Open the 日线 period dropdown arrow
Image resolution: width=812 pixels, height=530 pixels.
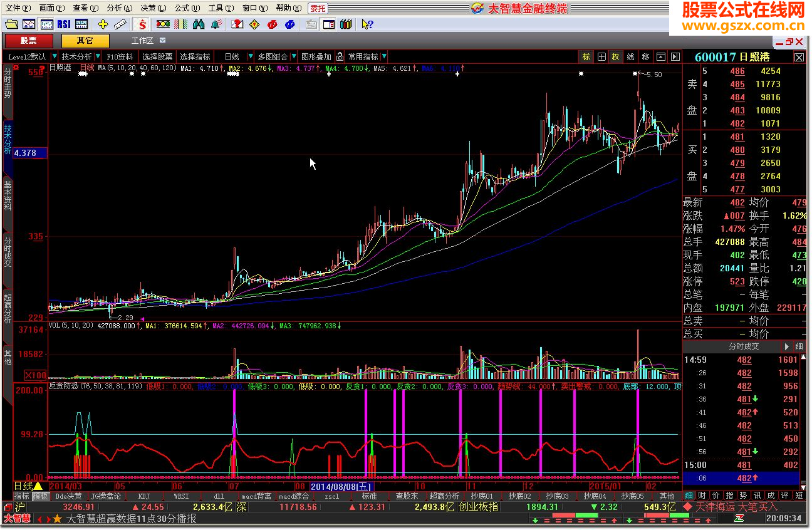click(x=251, y=56)
